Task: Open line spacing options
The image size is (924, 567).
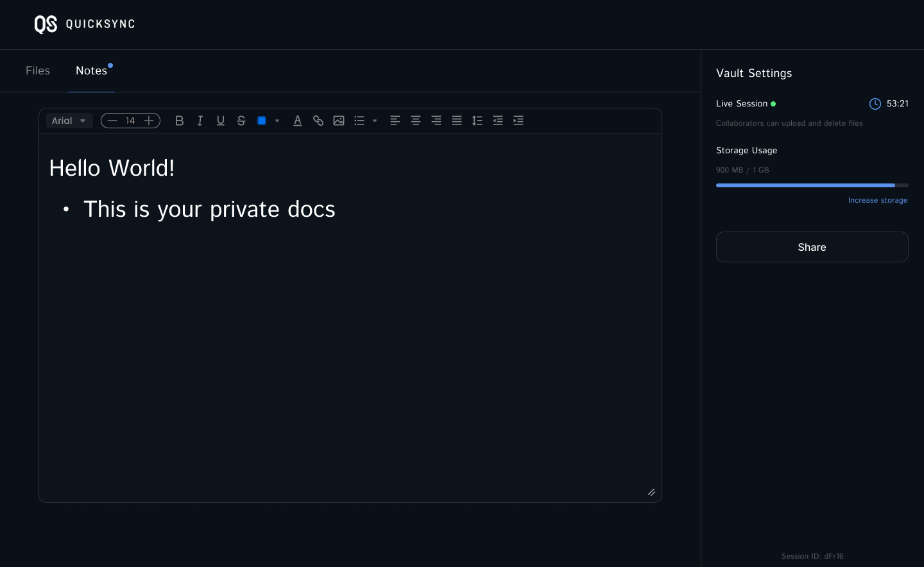Action: click(477, 121)
